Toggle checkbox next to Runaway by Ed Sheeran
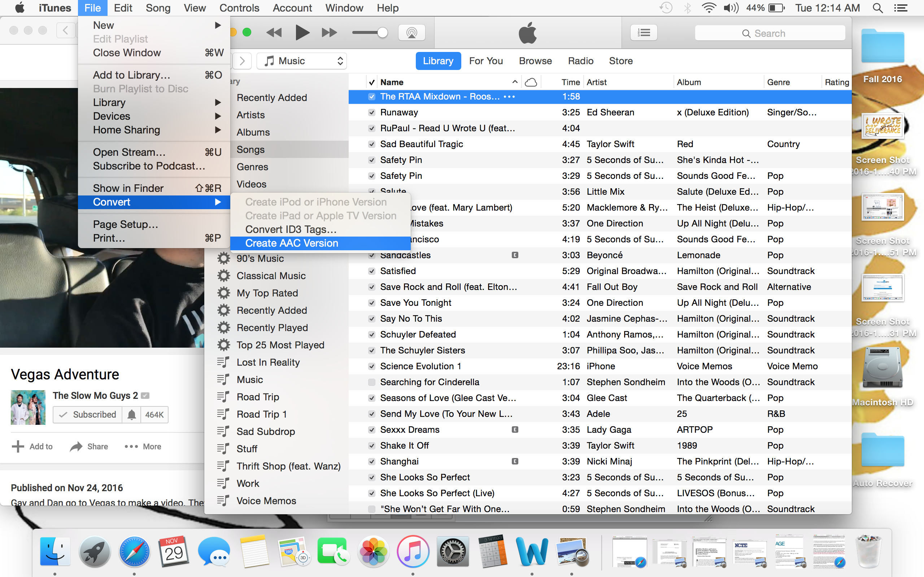 [371, 112]
